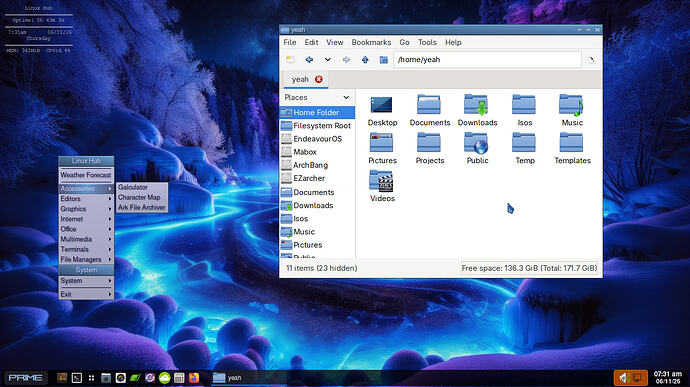Screen dimensions: 690x387
Task: Click the brown box icon next to PRIME
Action: (62, 378)
